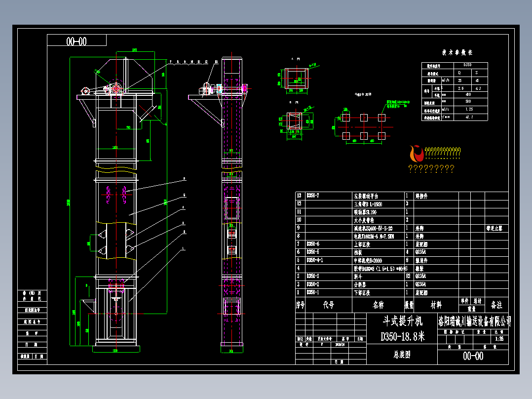Click the 'D350-4-1' code in parts list
The width and height of the screenshot is (532, 399).
click(x=315, y=260)
